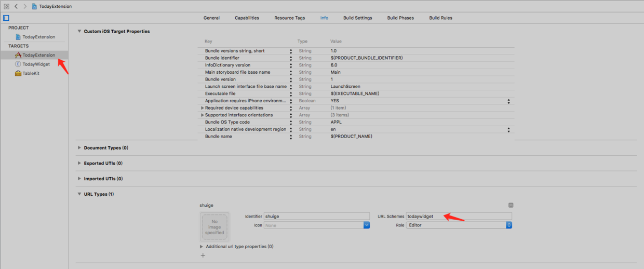Go back with the left chevron

point(16,6)
